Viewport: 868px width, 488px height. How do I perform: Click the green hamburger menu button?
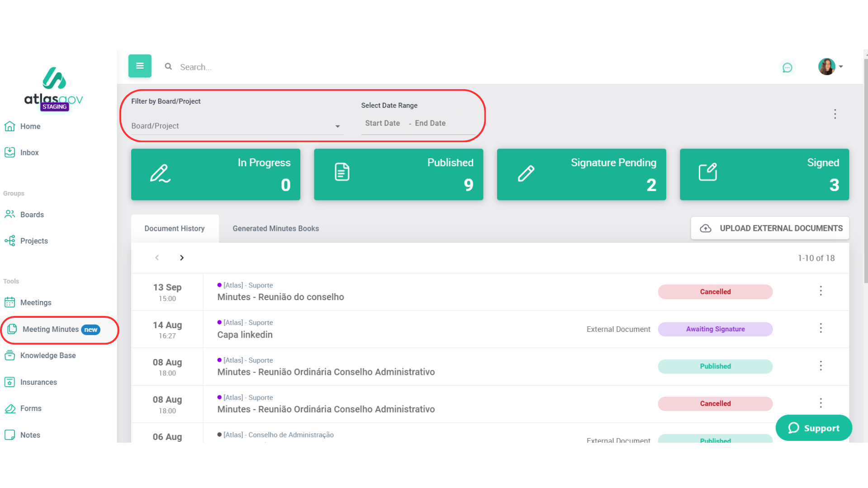pyautogui.click(x=140, y=66)
